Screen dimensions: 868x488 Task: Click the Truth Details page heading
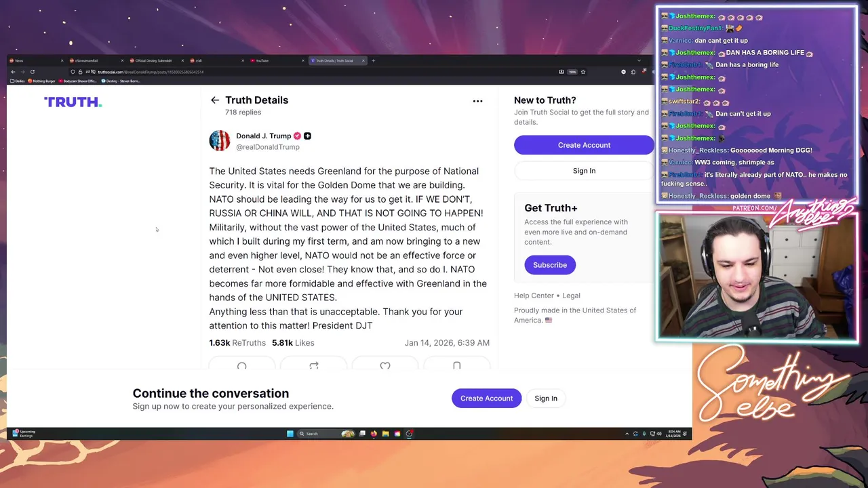point(257,100)
